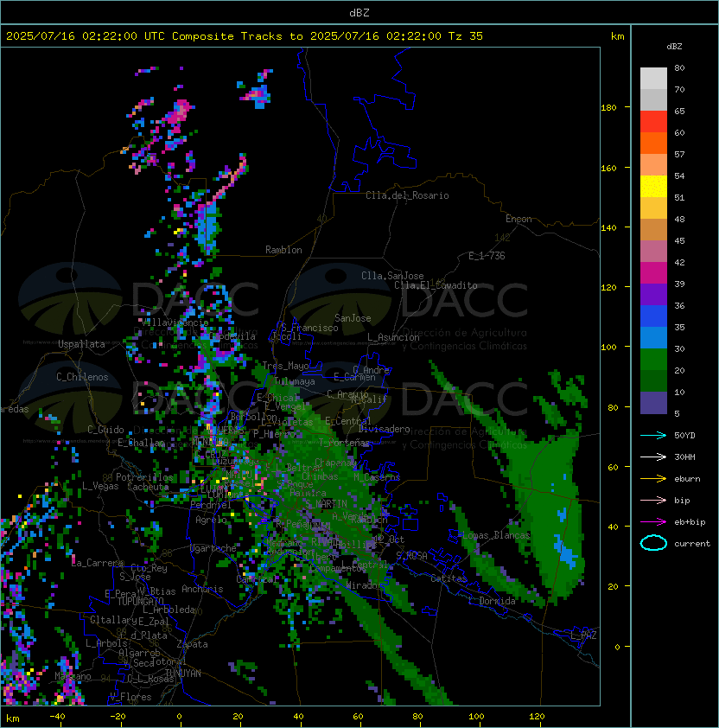Click the 'Agrelo' place label
This screenshot has height=728, width=719.
(x=211, y=520)
